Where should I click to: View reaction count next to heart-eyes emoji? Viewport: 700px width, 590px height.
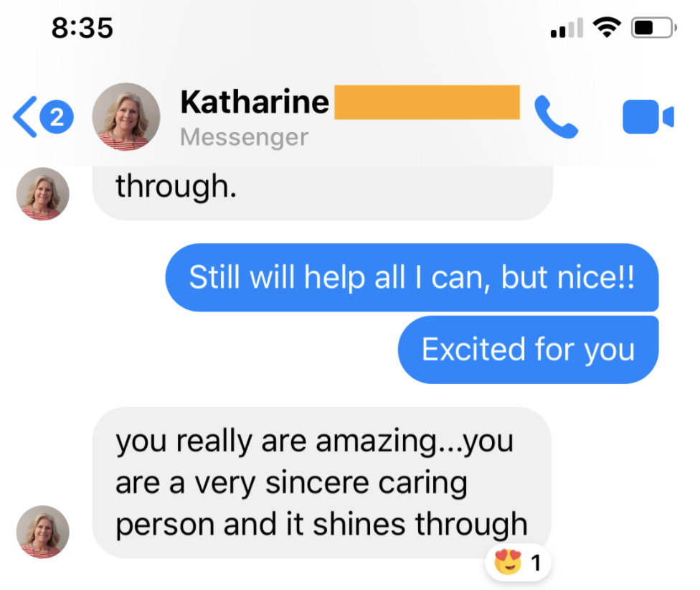click(x=536, y=563)
